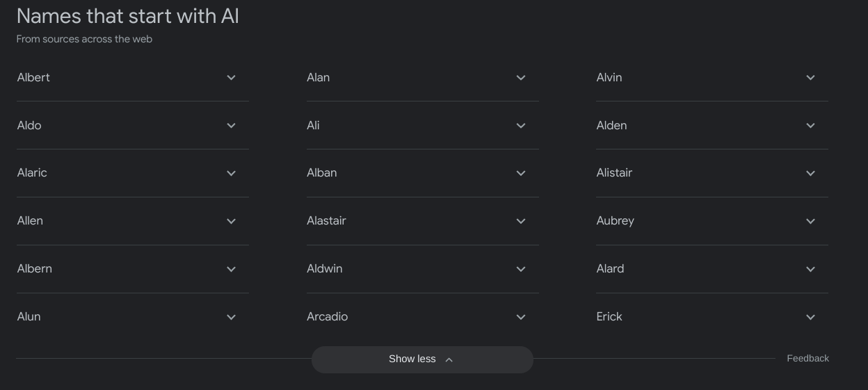Screen dimensions: 868x390
Task: Expand the Alvin name chevron
Action: (810, 78)
